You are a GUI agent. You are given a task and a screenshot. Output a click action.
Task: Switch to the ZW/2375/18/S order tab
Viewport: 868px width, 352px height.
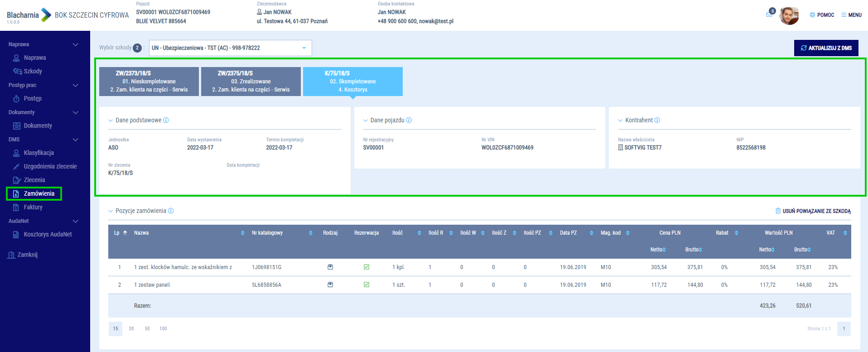pyautogui.click(x=251, y=82)
